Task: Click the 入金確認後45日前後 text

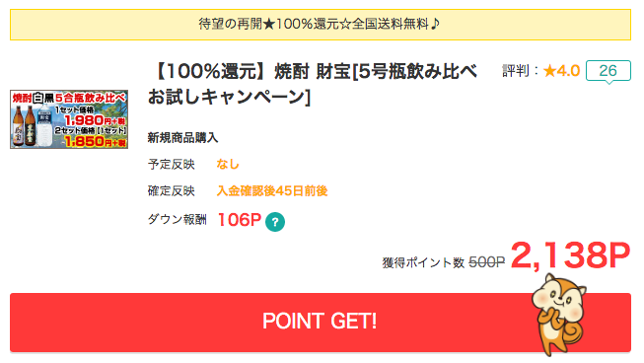Action: coord(272,191)
